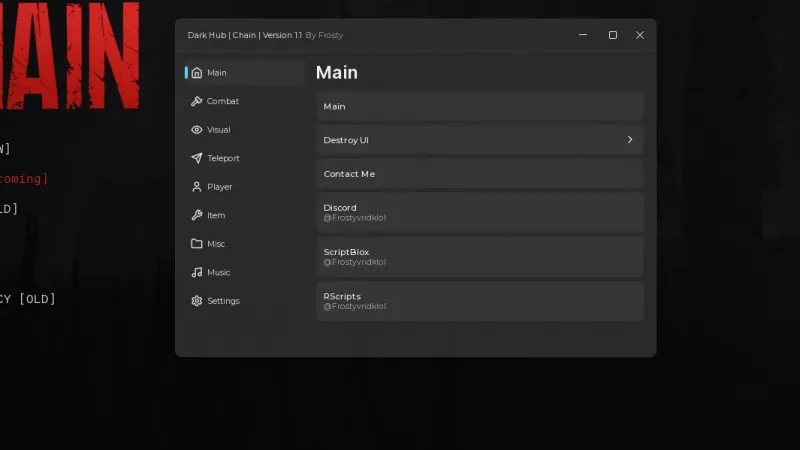This screenshot has height=450, width=800.
Task: Switch to the Misc tab
Action: pyautogui.click(x=216, y=244)
